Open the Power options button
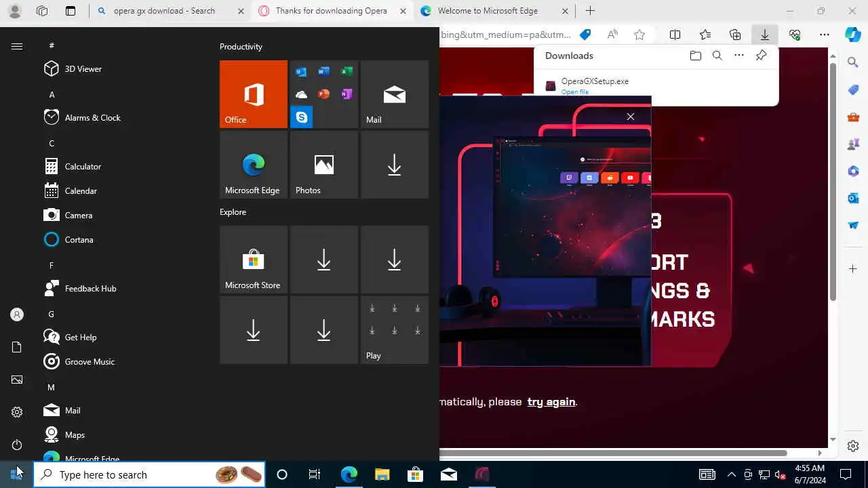Image resolution: width=868 pixels, height=488 pixels. pyautogui.click(x=17, y=445)
